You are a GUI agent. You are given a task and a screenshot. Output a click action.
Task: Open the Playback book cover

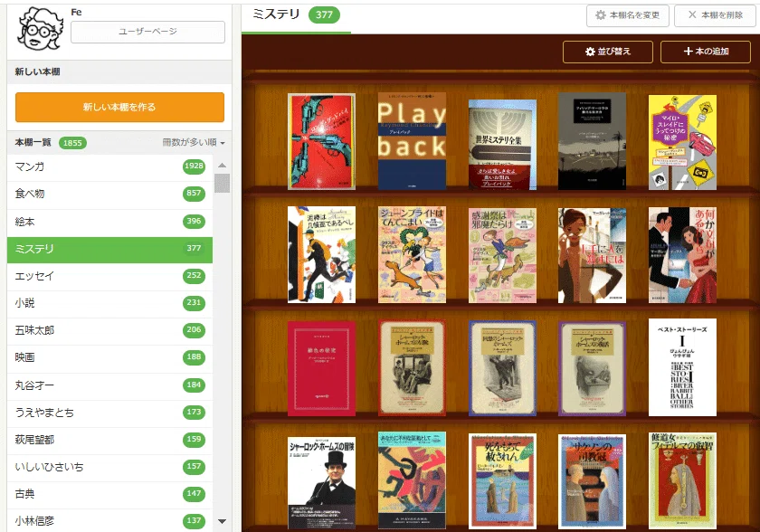412,141
